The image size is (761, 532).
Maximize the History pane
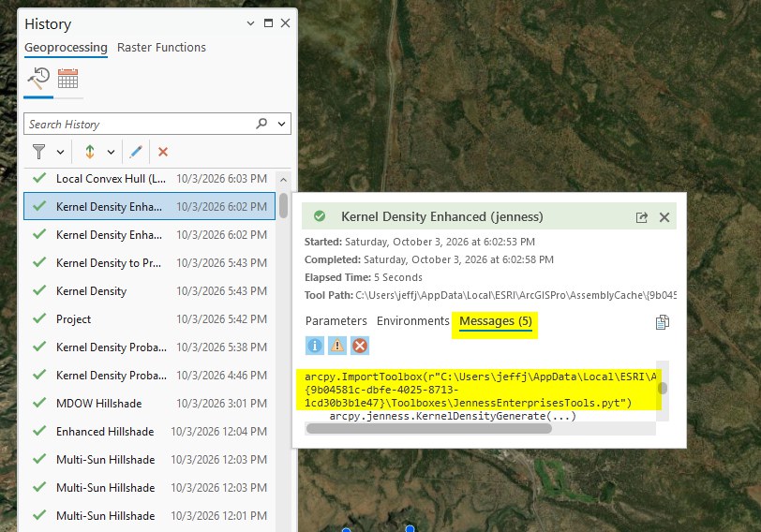[x=268, y=23]
